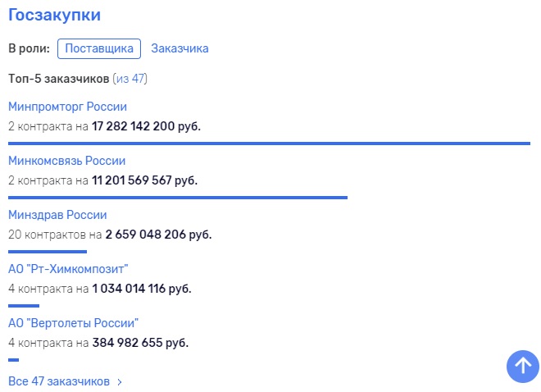Open the АО "Вертолеты России" link
Screen dimensions: 541x392
pyautogui.click(x=73, y=322)
